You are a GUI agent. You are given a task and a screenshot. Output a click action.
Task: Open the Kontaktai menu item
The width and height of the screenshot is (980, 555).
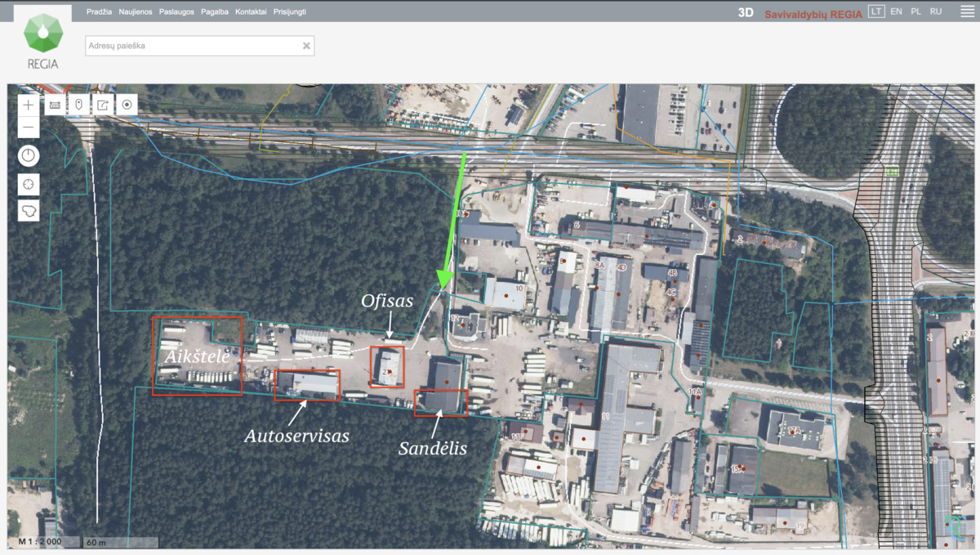tap(251, 12)
